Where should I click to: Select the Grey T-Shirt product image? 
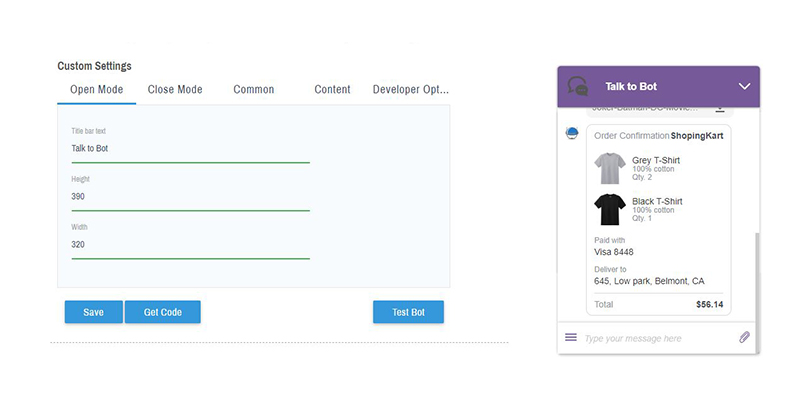[x=609, y=168]
